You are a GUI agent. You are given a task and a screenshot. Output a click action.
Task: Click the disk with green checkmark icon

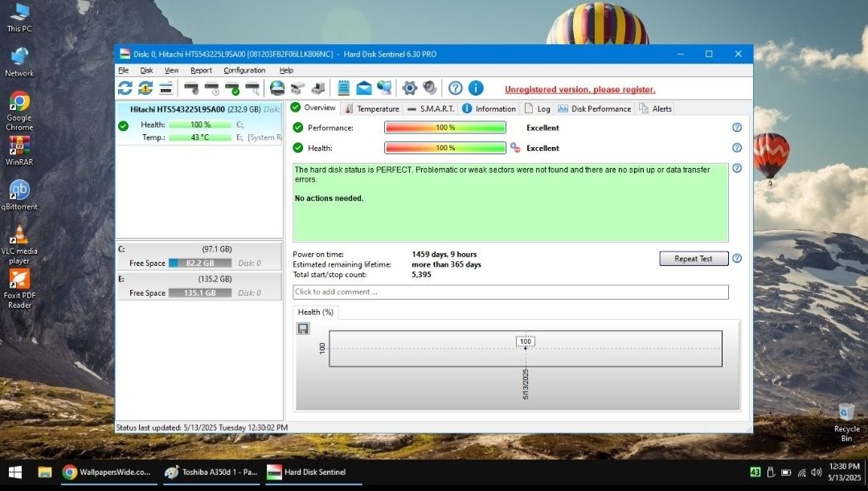point(232,88)
